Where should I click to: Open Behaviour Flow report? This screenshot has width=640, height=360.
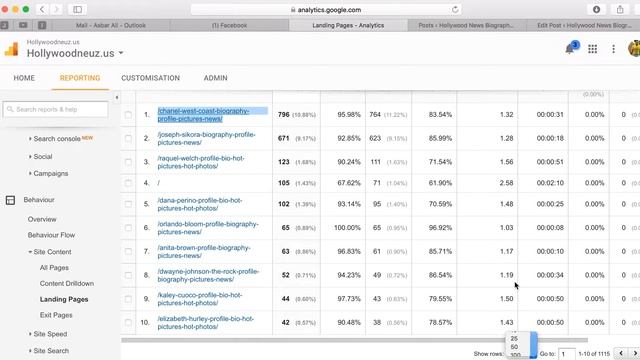(51, 235)
